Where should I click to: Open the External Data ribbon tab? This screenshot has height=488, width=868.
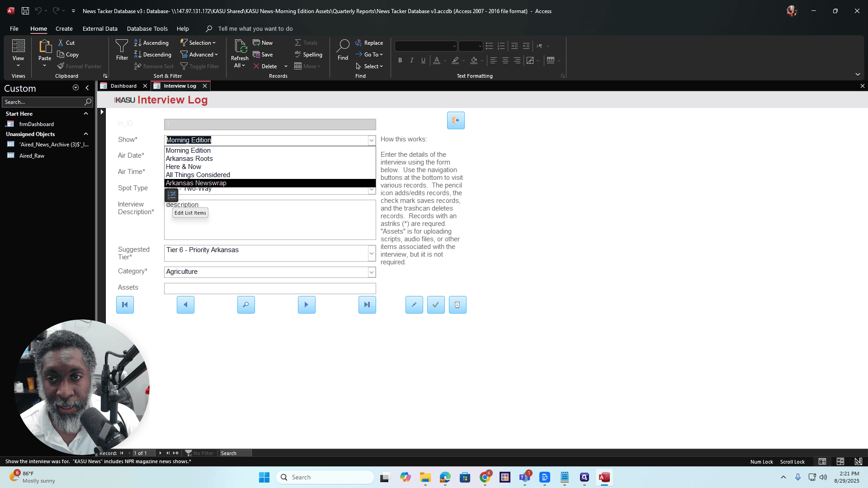pyautogui.click(x=100, y=28)
